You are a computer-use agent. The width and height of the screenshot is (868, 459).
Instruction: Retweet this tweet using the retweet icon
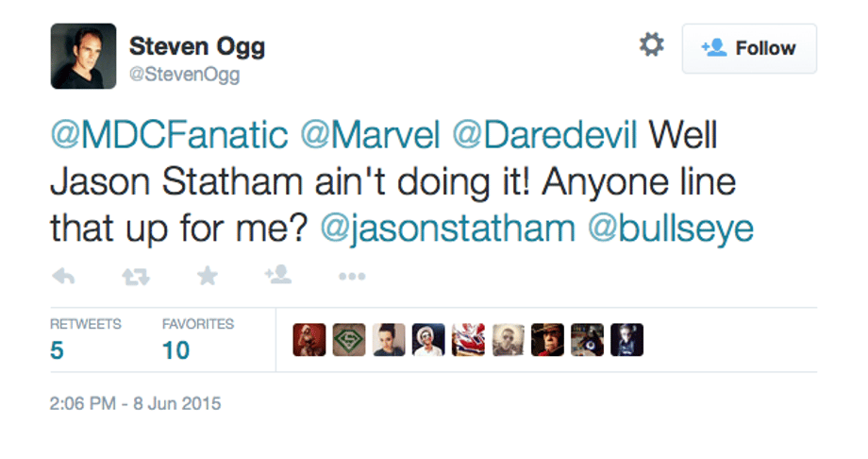click(135, 275)
